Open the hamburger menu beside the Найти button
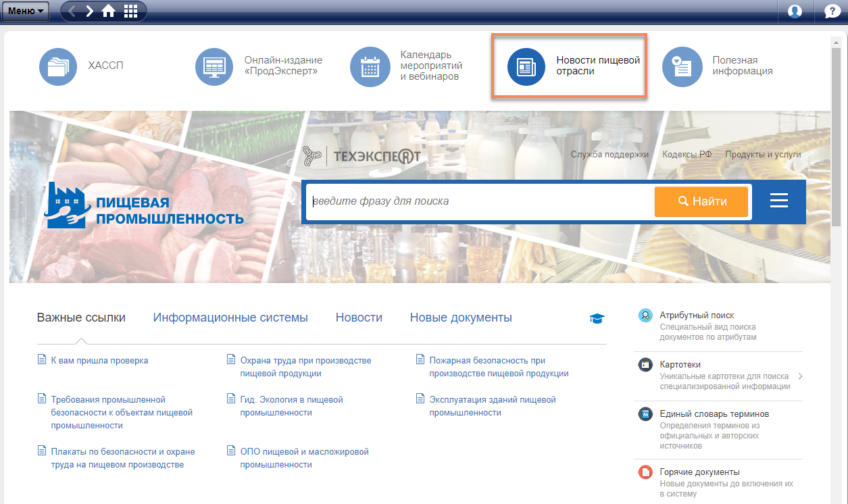The image size is (848, 504). tap(779, 201)
